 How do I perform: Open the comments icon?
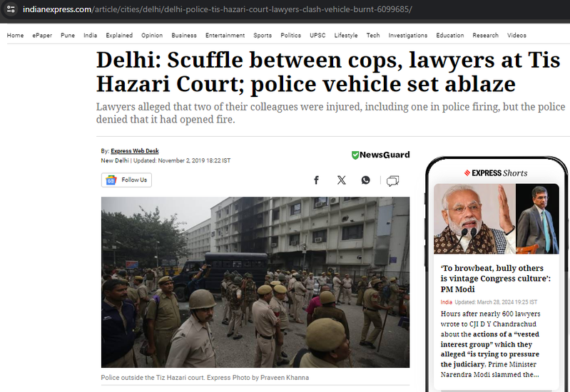pyautogui.click(x=392, y=180)
